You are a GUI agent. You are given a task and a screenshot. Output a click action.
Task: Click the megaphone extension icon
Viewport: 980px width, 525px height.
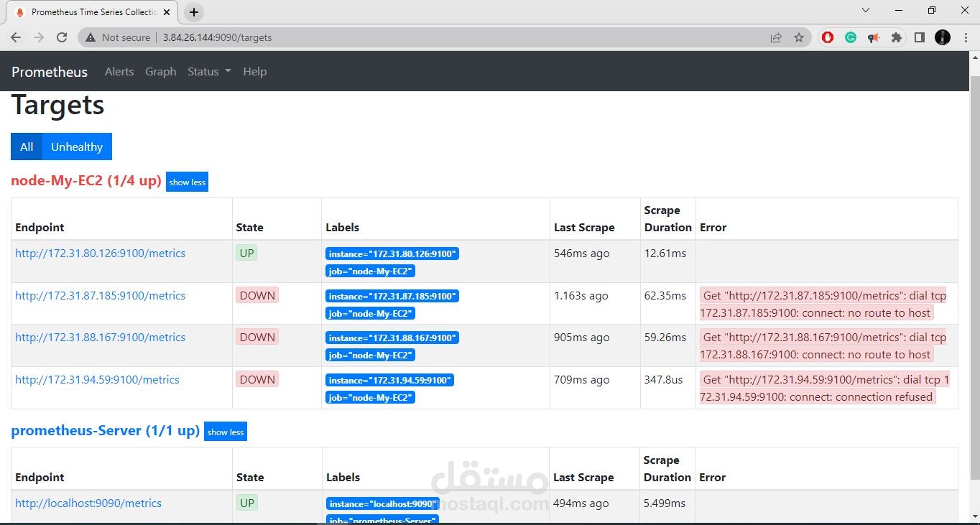(x=874, y=37)
